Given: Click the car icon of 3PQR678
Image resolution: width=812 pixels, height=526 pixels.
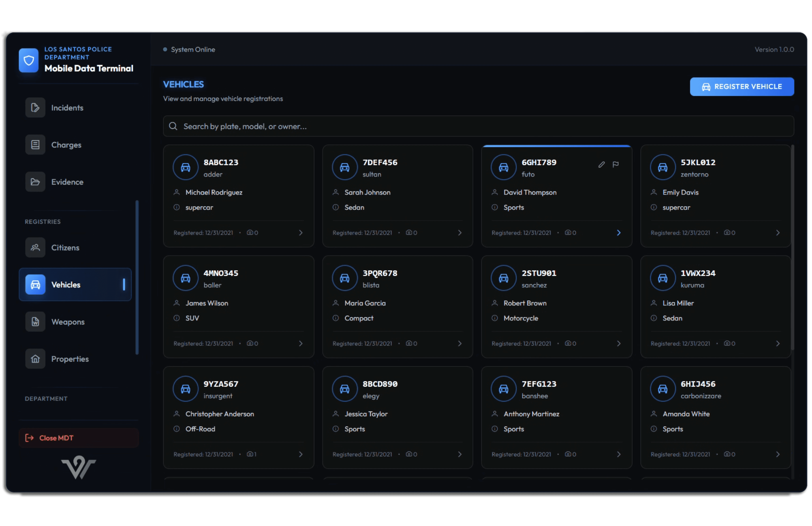Looking at the screenshot, I should point(345,278).
